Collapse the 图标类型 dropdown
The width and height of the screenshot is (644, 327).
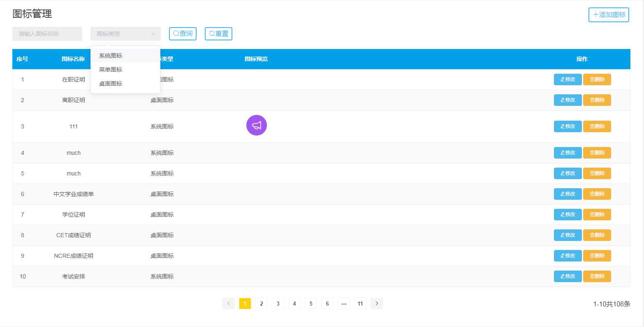click(125, 34)
